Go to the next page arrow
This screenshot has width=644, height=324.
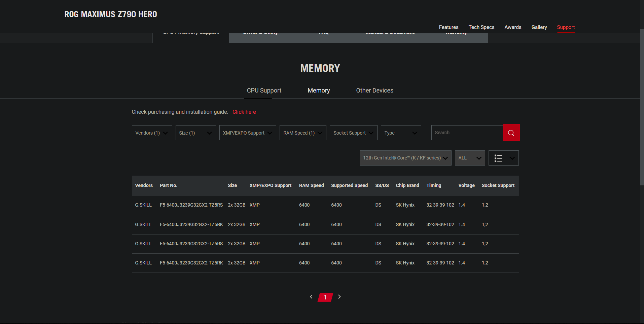tap(339, 297)
